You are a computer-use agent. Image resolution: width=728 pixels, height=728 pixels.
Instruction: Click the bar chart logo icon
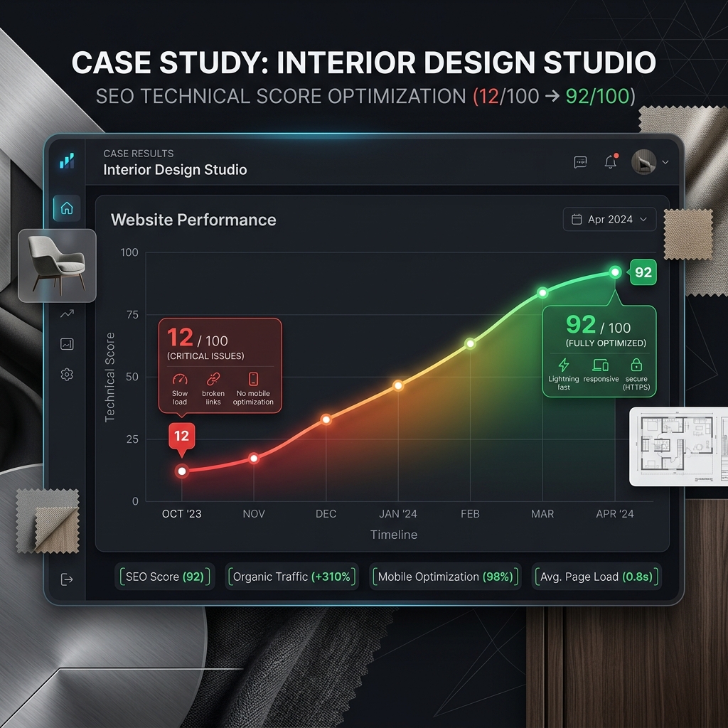[x=67, y=161]
